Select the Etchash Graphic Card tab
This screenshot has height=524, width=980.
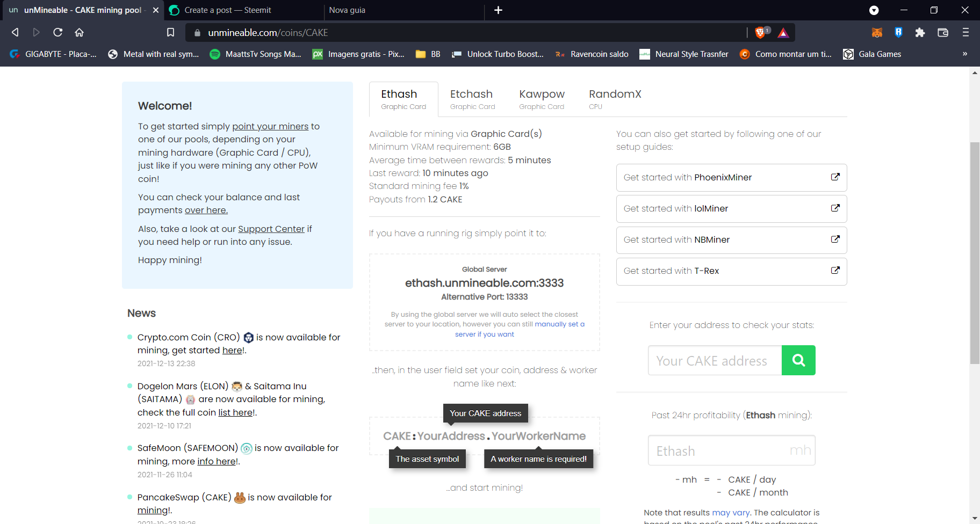point(472,99)
